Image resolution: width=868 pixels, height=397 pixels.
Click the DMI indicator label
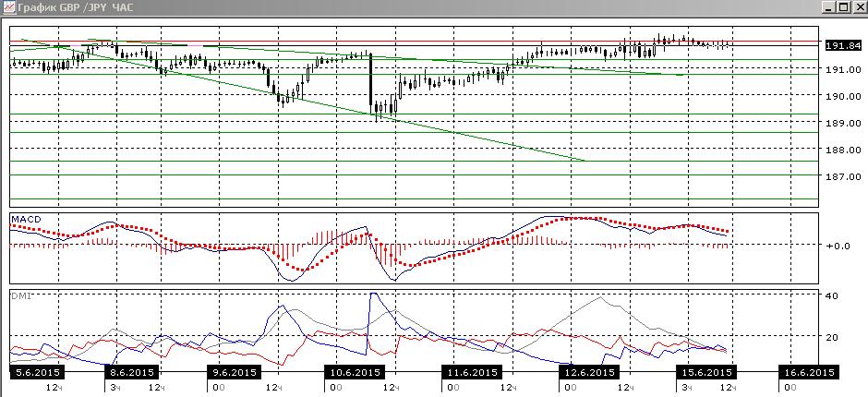click(21, 296)
